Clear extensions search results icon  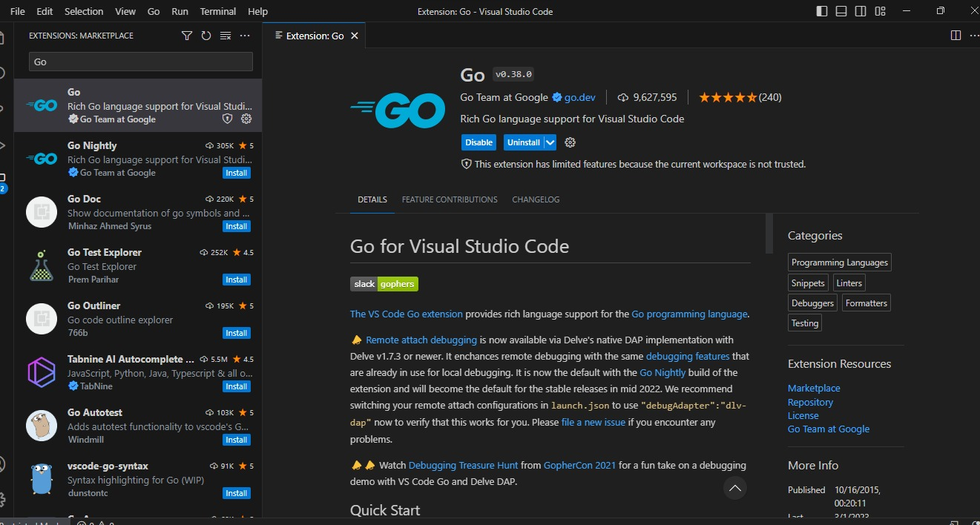(x=226, y=36)
